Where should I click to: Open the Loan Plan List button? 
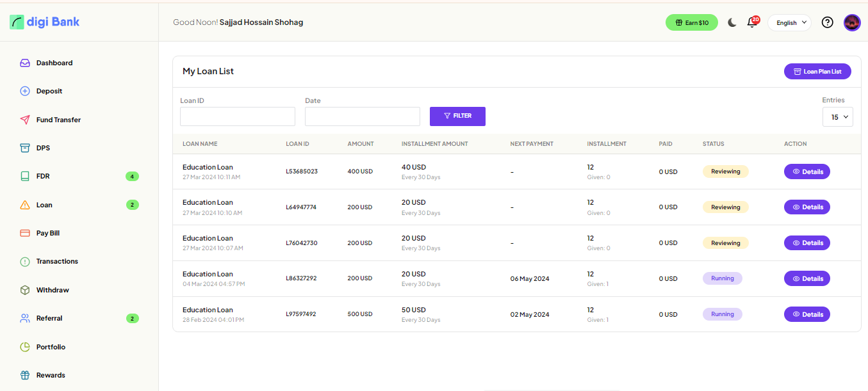click(x=817, y=72)
